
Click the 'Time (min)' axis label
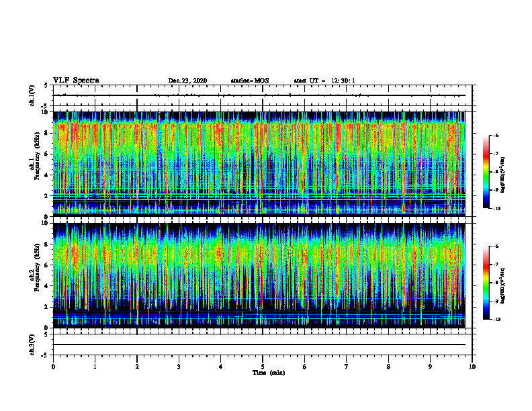click(269, 373)
